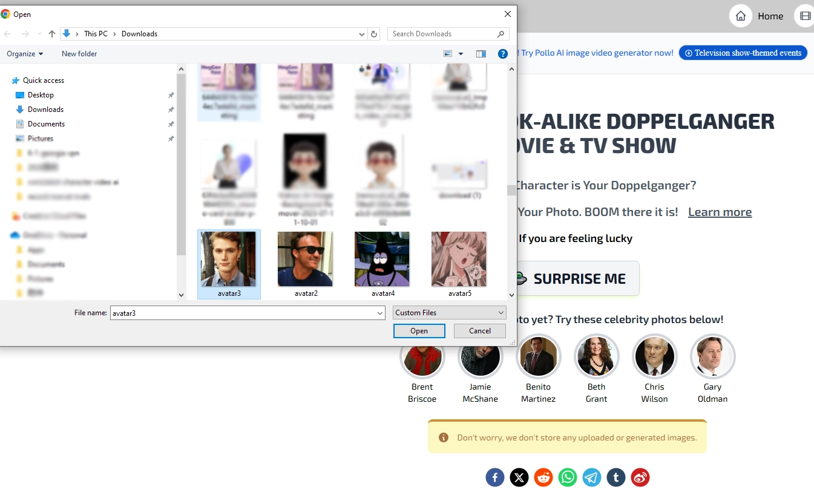Click the Weibo share icon
The height and width of the screenshot is (504, 814).
[x=640, y=477]
